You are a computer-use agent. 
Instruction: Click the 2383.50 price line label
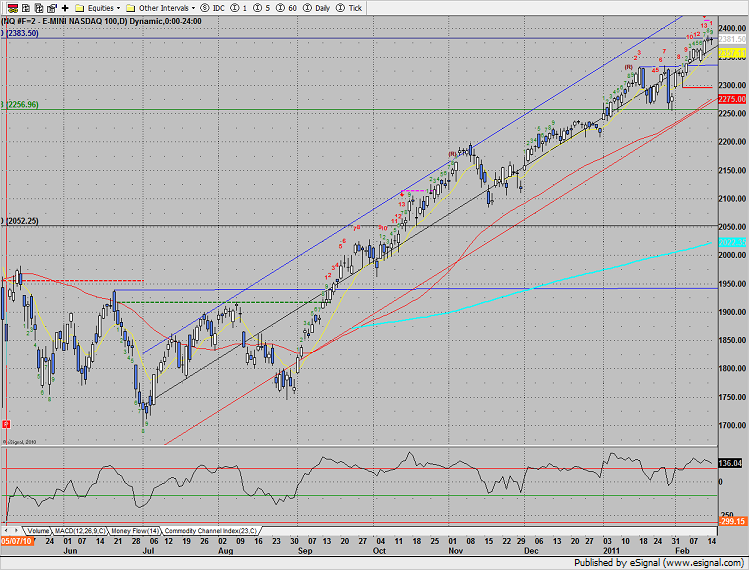pyautogui.click(x=21, y=33)
